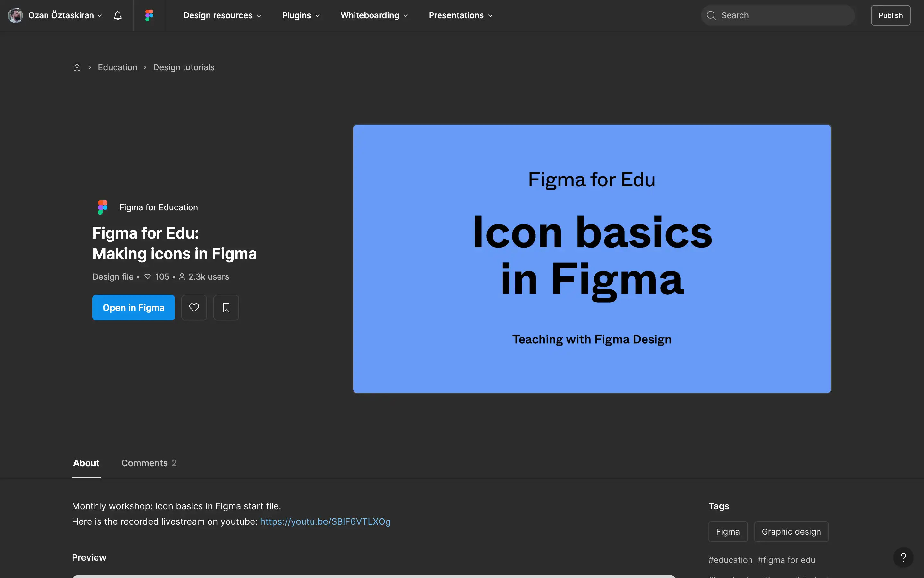Click the Preview heading
The image size is (924, 578).
[x=89, y=557]
